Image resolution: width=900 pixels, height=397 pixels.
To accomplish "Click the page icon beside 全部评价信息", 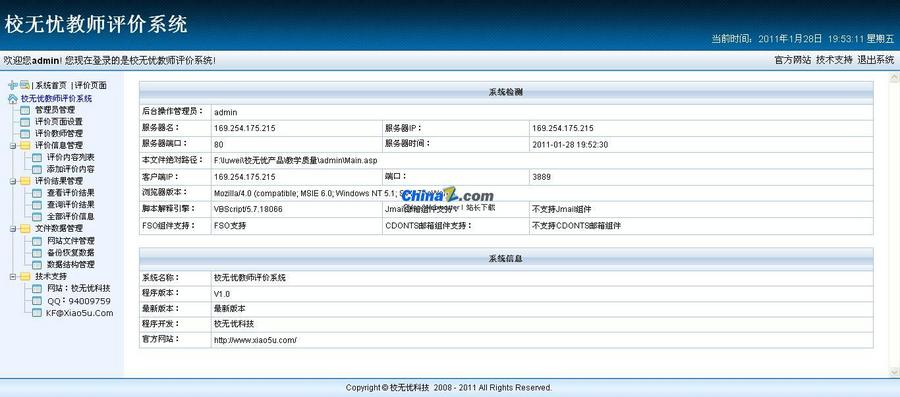I will click(37, 217).
